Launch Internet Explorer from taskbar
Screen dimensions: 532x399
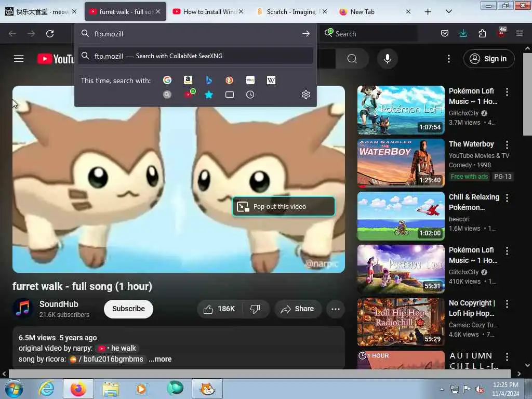click(46, 389)
